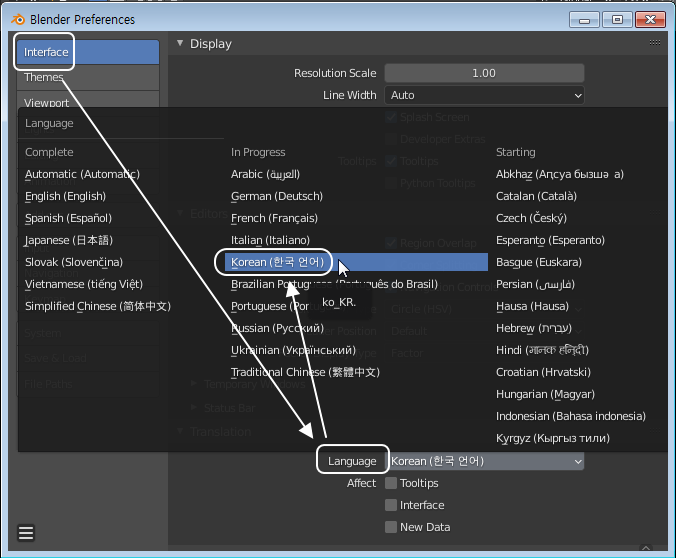Select Kyrgyz language entry

point(553,438)
